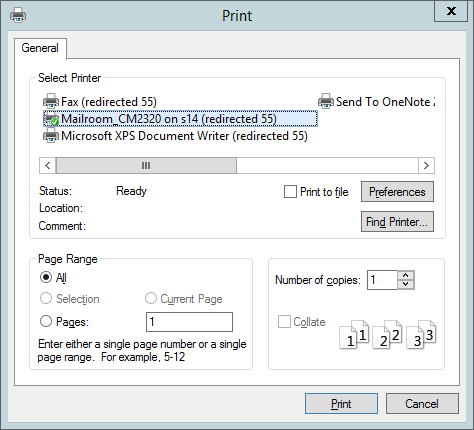474x430 pixels.
Task: Click the Send To OneNote printer icon
Action: pyautogui.click(x=326, y=101)
